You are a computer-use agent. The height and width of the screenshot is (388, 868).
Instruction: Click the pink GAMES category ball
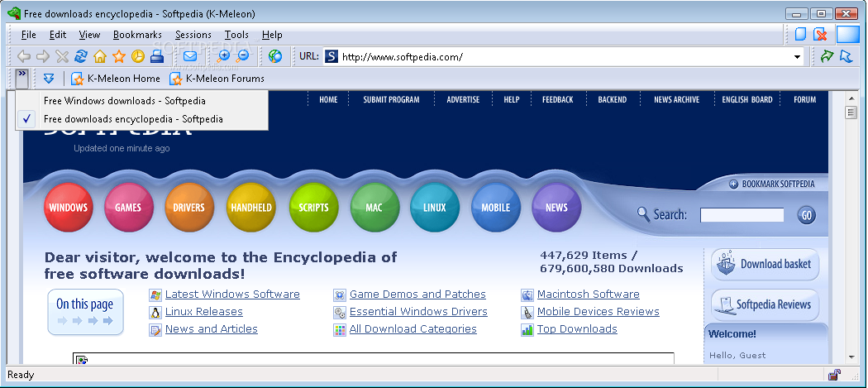[128, 208]
